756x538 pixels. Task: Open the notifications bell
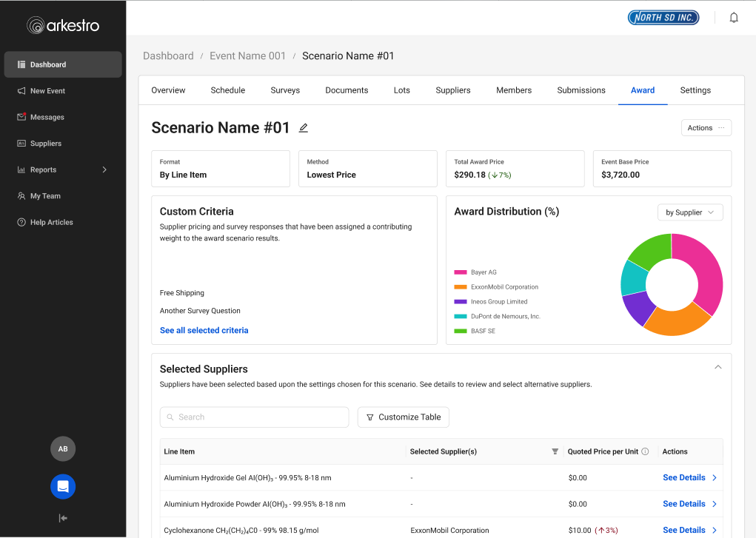click(x=733, y=16)
